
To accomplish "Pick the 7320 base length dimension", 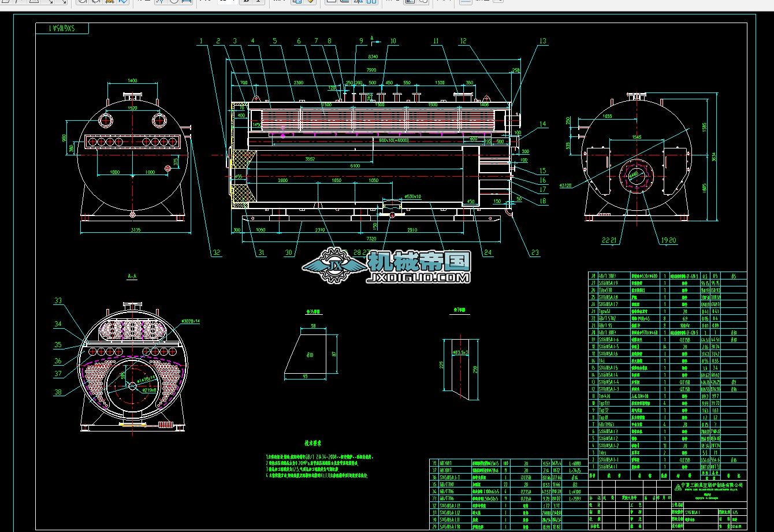I will pyautogui.click(x=371, y=238).
